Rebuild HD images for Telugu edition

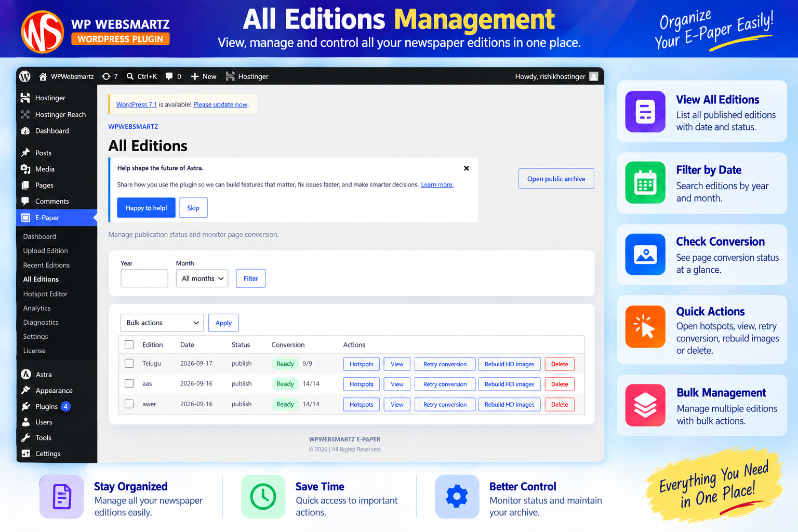(510, 364)
